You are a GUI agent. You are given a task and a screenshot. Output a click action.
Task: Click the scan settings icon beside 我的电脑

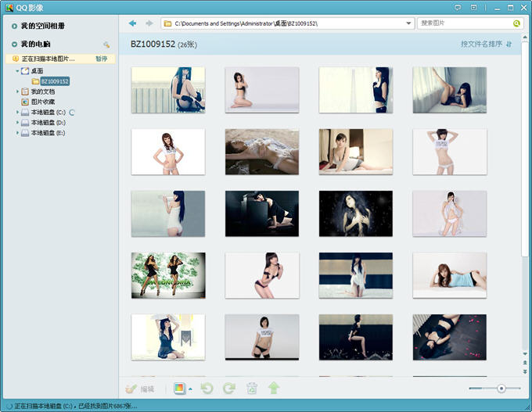[106, 45]
